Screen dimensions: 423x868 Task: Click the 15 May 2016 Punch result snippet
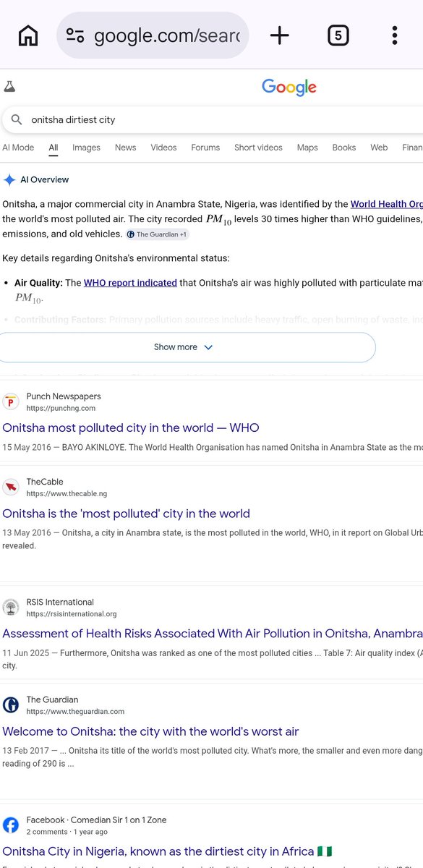point(213,448)
